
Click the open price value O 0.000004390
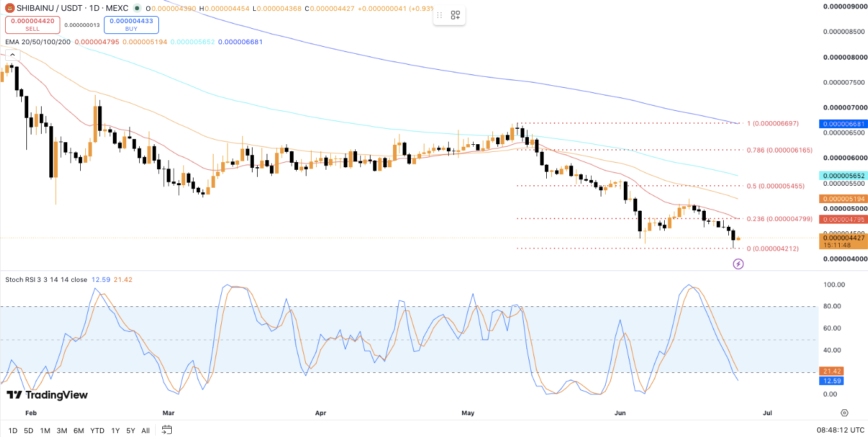(171, 9)
